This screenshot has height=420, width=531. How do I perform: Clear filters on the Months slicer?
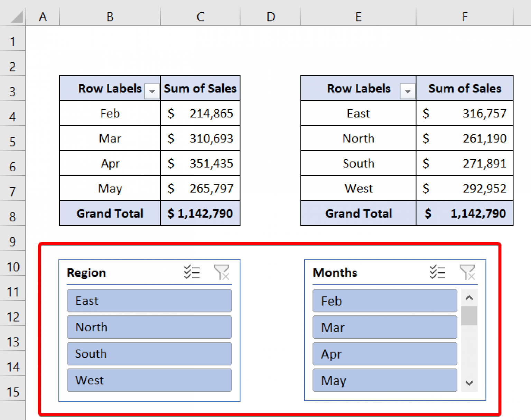468,273
